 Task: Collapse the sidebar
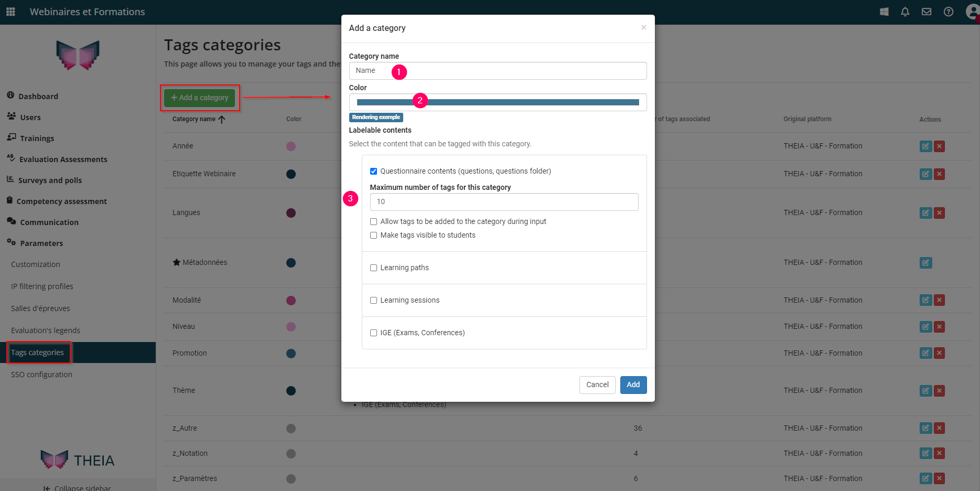(77, 487)
